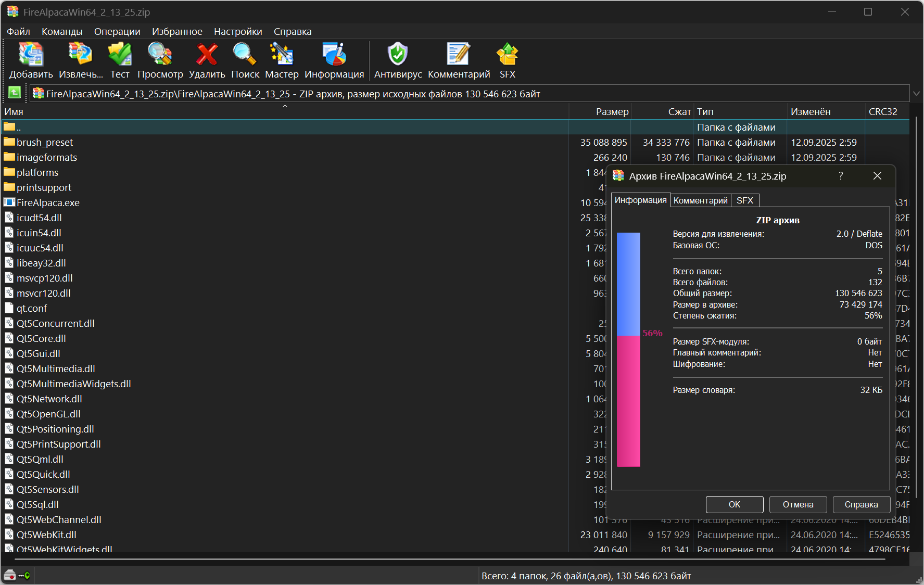
Task: Select the Qt5Multimedia.dll file
Action: (x=50, y=368)
